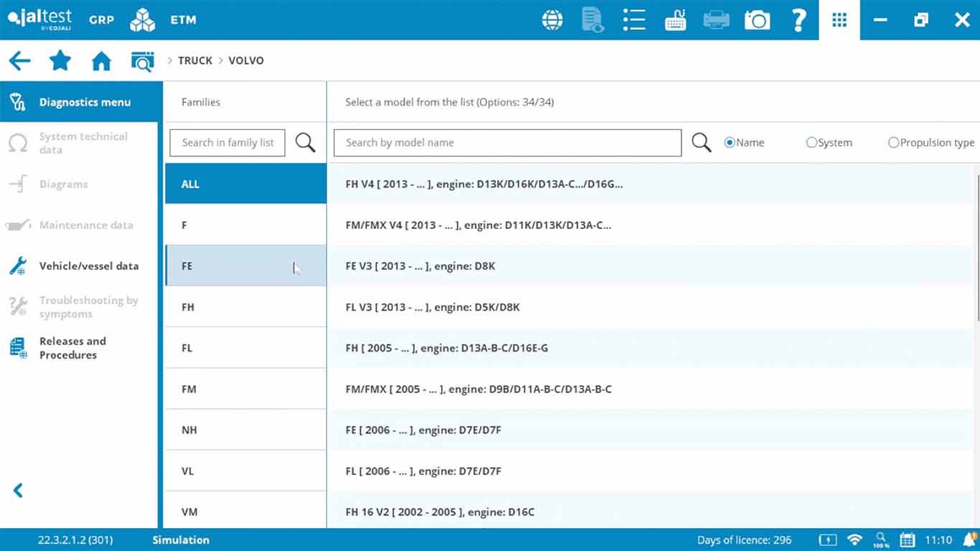Screen dimensions: 980x551
Task: Open the checklist icon in the top bar
Action: point(634,20)
